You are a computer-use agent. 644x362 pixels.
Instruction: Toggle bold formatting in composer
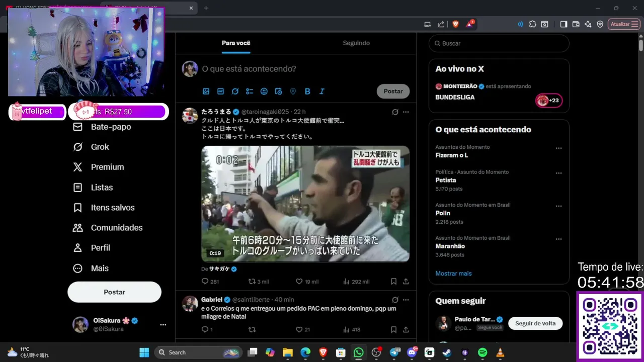[x=307, y=92]
